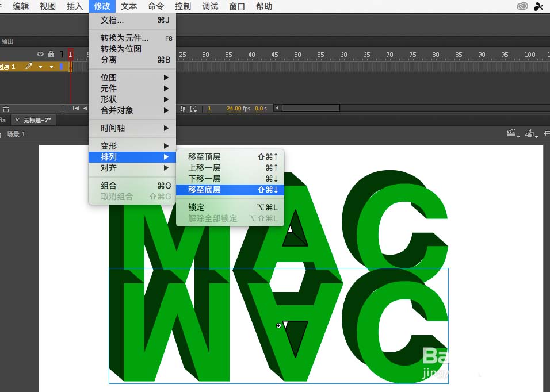
Task: Click the 场景 1 breadcrumb
Action: 16,134
